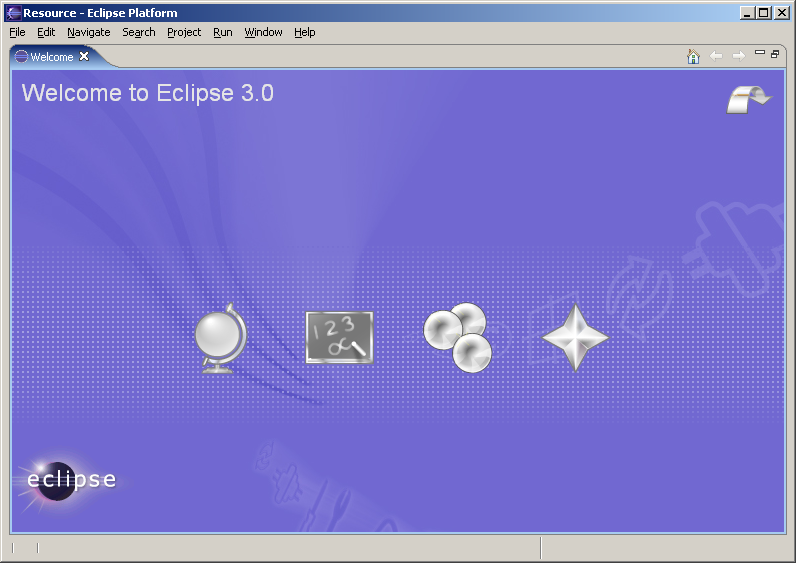Minimize the Welcome view panel
This screenshot has height=563, width=796.
(760, 53)
